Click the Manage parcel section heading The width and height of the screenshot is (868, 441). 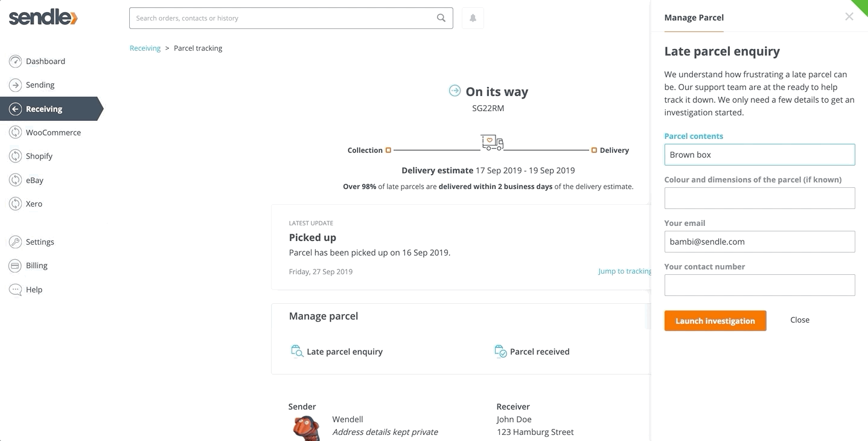[x=324, y=316]
